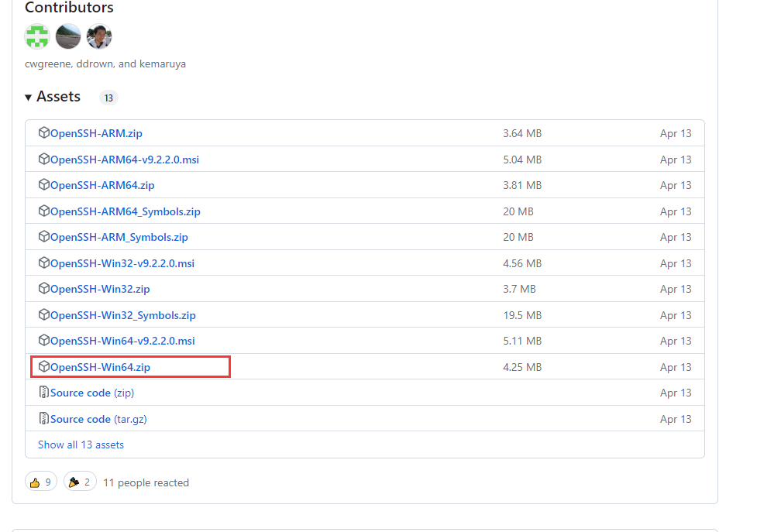This screenshot has width=781, height=532.
Task: Click Apr 13 date in Source code (tar.gz) row
Action: [x=676, y=420]
